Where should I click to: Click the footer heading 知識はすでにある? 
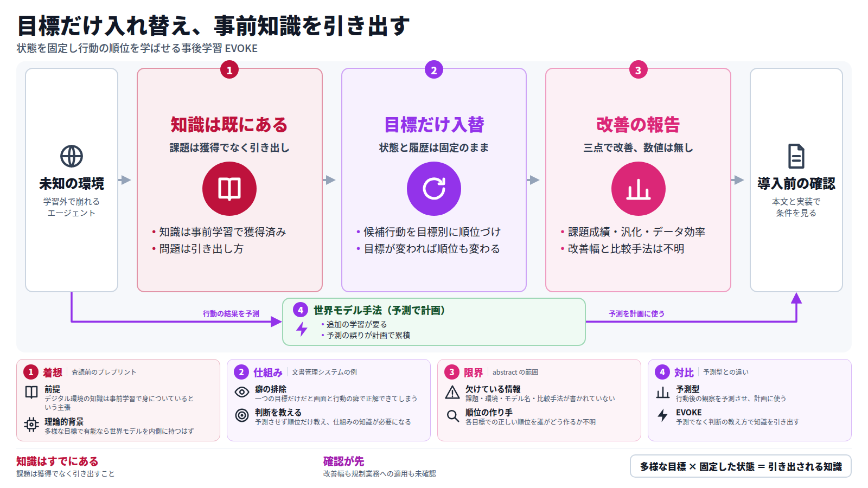[58, 461]
